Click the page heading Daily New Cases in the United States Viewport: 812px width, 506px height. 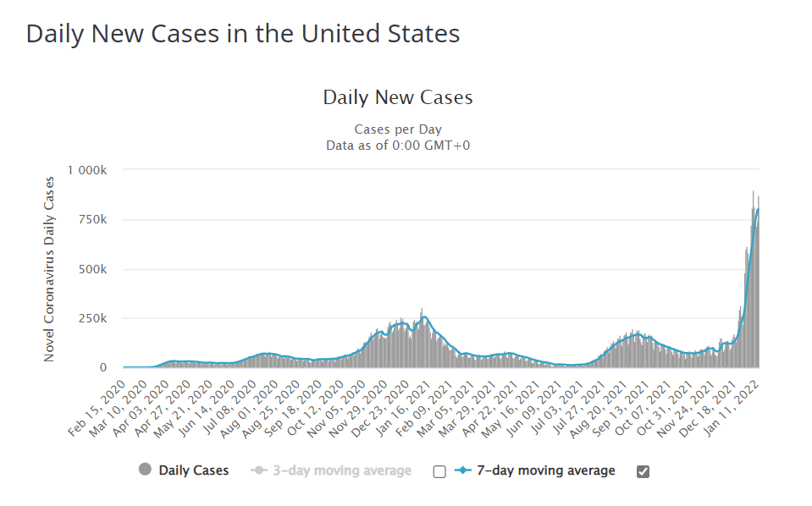point(243,34)
